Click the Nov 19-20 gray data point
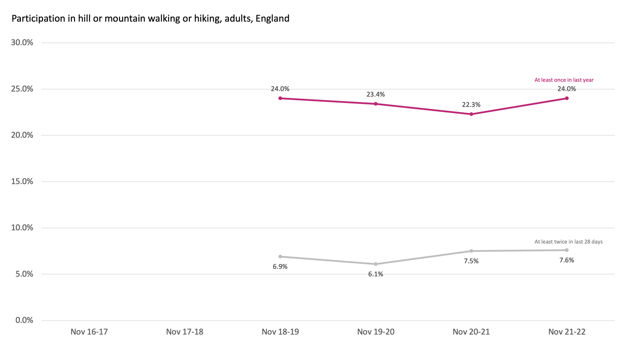The image size is (635, 364). coord(376,264)
